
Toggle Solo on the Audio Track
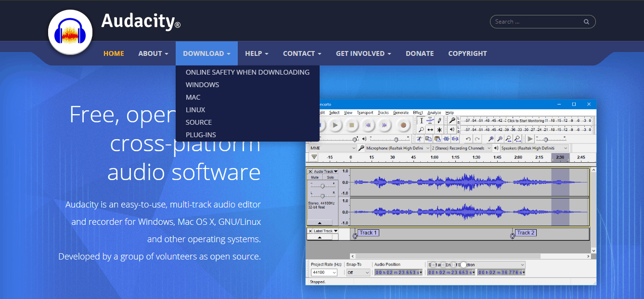[x=330, y=178]
